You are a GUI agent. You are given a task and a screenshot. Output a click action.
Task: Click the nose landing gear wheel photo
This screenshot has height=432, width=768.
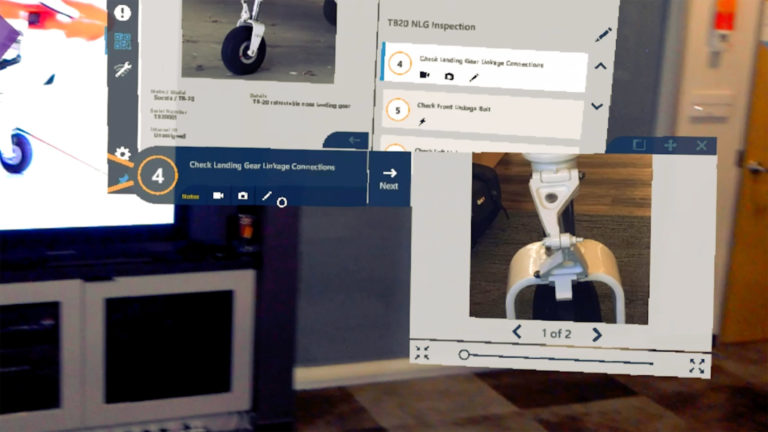[259, 39]
